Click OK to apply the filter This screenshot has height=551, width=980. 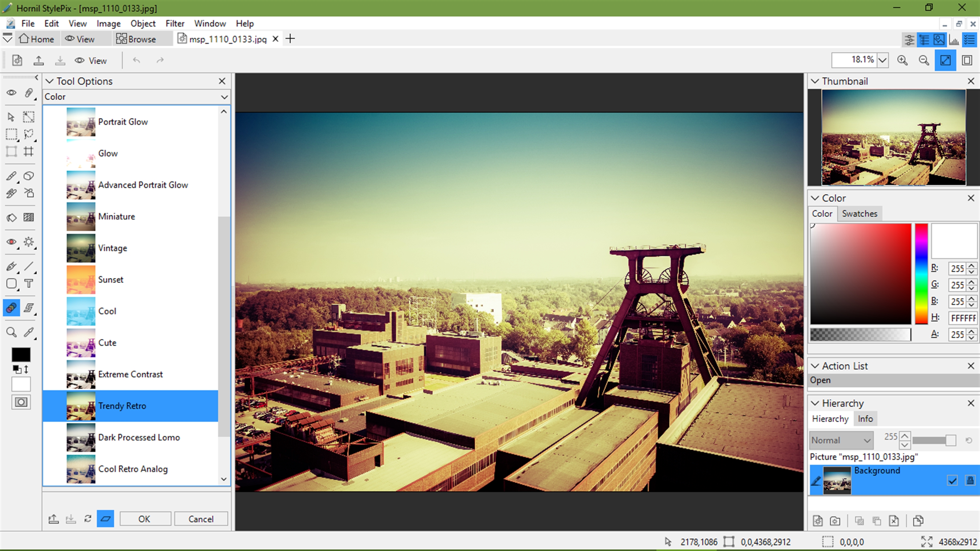click(x=145, y=519)
